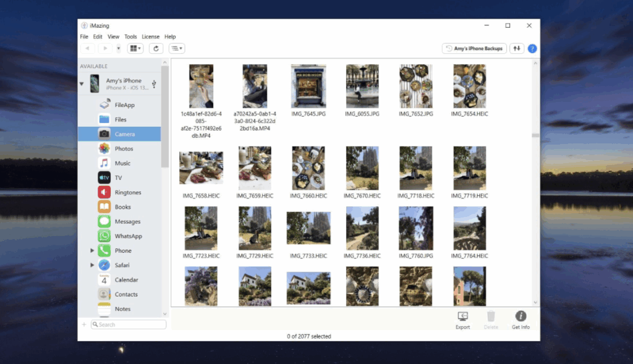Select the IMG_7723.HEIC thumbnail
The image size is (633, 364).
pyautogui.click(x=201, y=228)
